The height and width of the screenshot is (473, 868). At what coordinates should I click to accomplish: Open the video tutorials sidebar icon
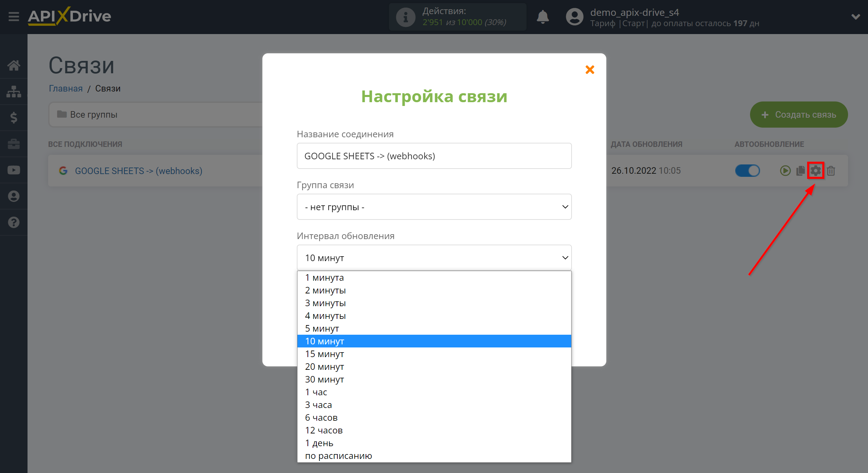14,170
